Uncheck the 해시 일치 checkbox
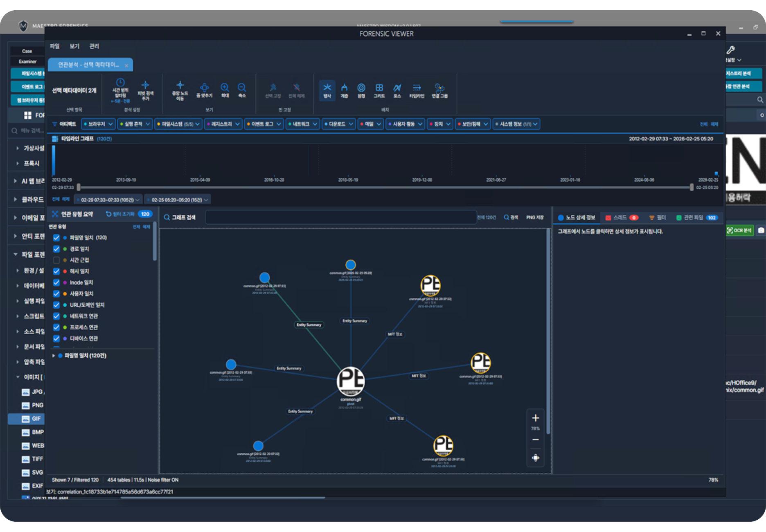 point(56,271)
